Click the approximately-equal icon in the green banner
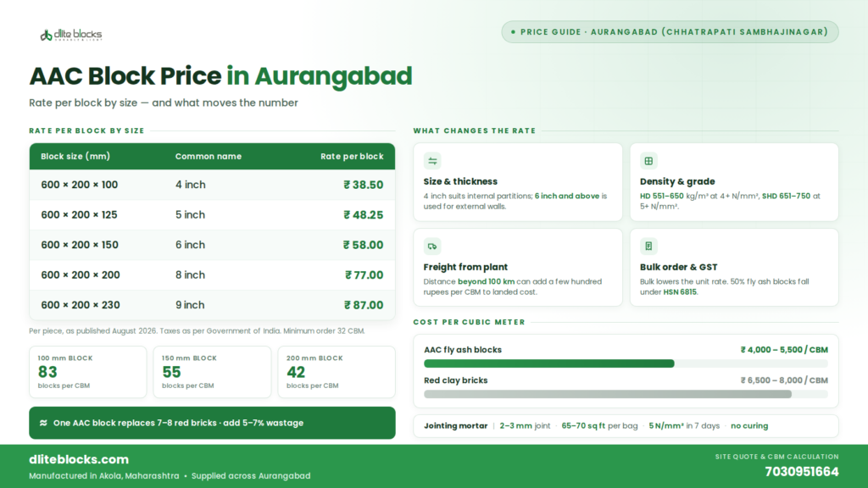 [x=43, y=423]
